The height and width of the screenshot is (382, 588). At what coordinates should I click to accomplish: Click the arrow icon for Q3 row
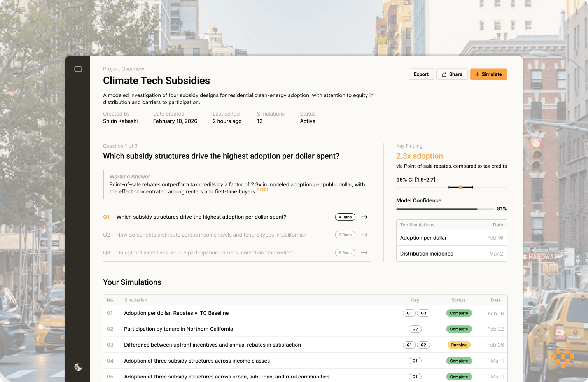pyautogui.click(x=364, y=253)
